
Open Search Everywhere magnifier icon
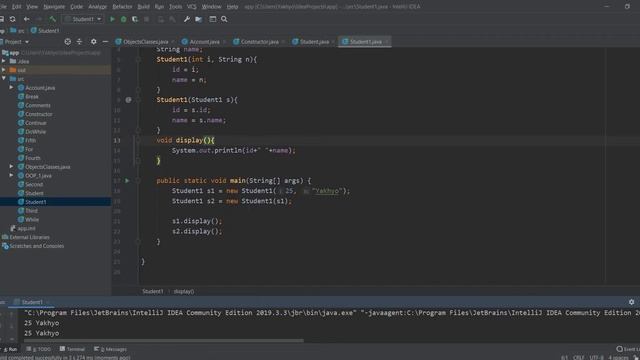click(224, 19)
